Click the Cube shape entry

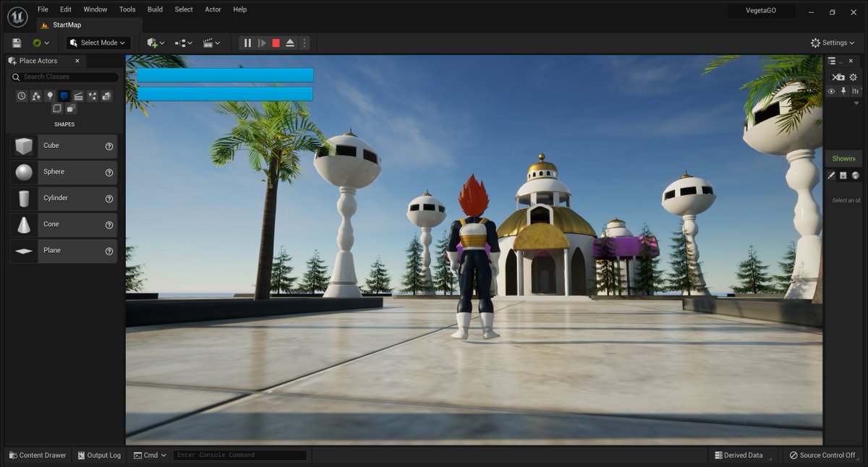tap(64, 146)
